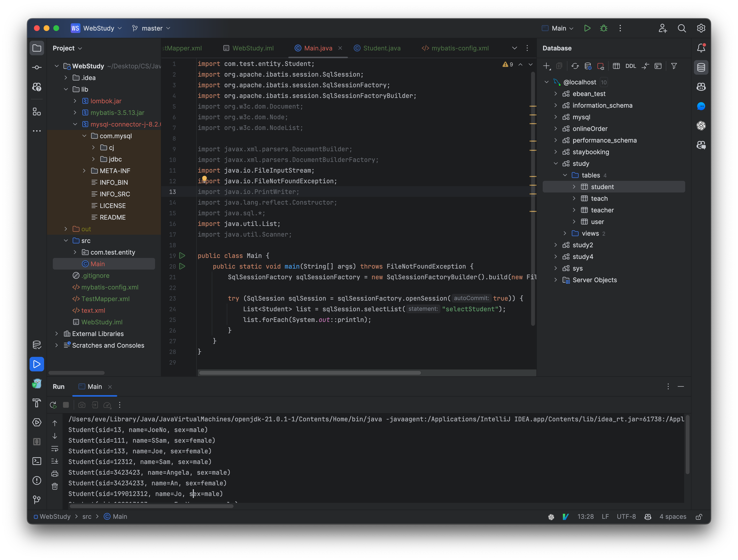Start debugging with the Debug icon
Screen dimensions: 738x560
pos(604,28)
